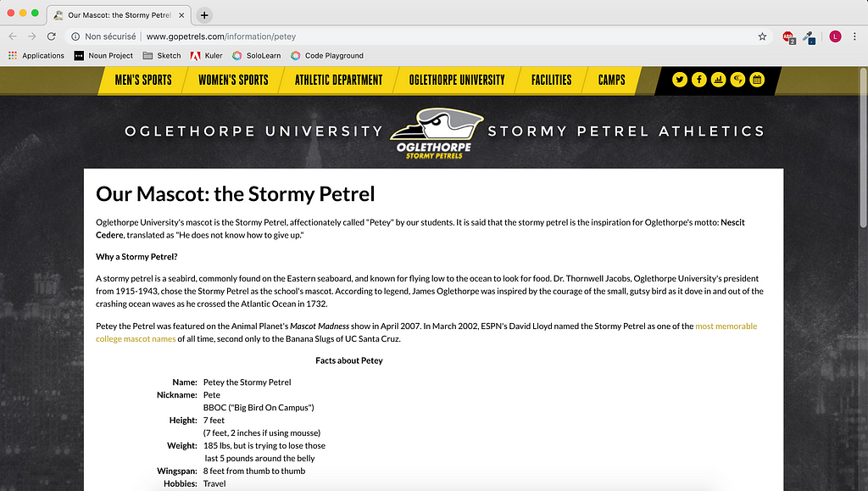Viewport: 868px width, 491px height.
Task: Open the Women's Sports menu
Action: tap(233, 81)
